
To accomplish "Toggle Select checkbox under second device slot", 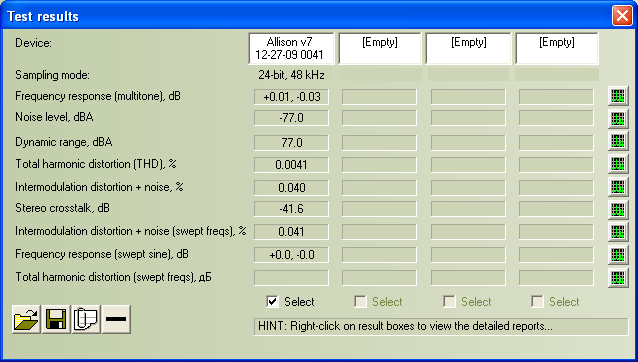I will coord(360,301).
